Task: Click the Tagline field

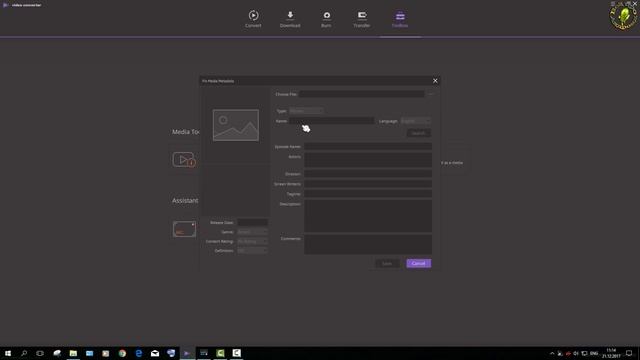Action: pyautogui.click(x=368, y=193)
